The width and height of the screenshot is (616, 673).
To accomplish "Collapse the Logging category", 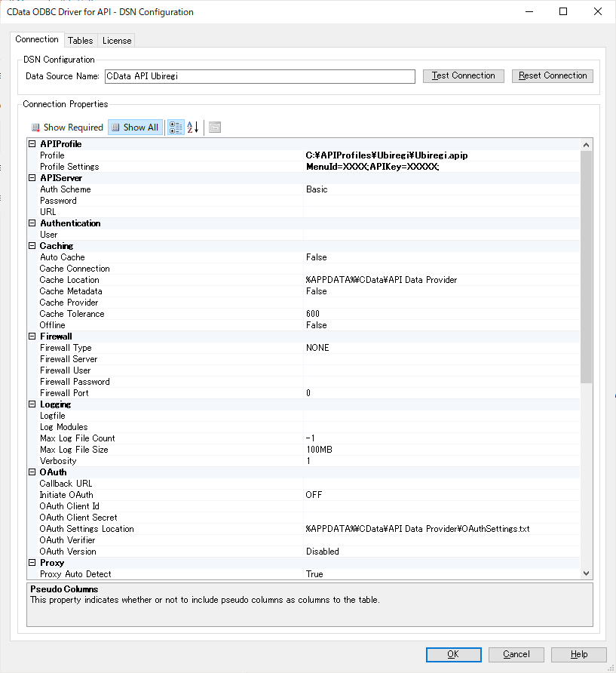I will click(x=32, y=404).
